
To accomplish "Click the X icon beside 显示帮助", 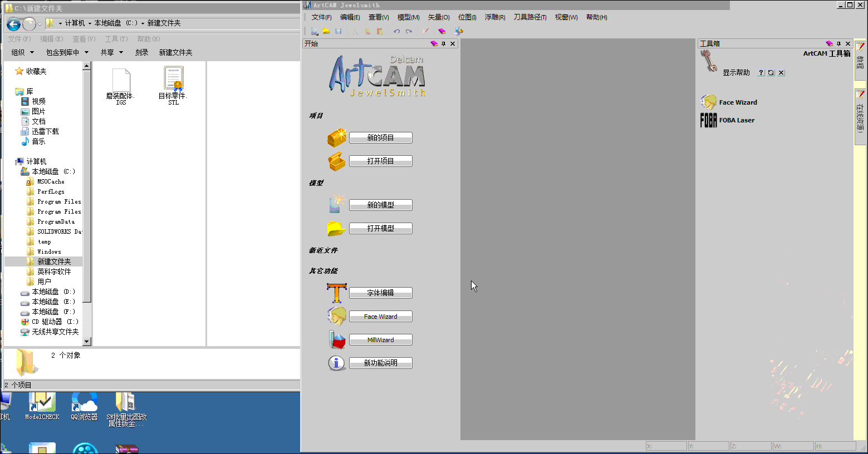I will pyautogui.click(x=781, y=73).
